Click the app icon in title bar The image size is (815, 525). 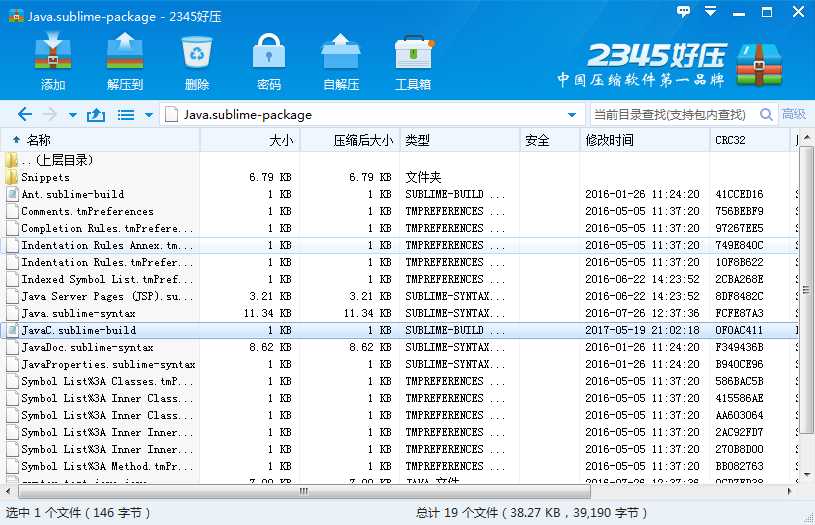[x=16, y=16]
